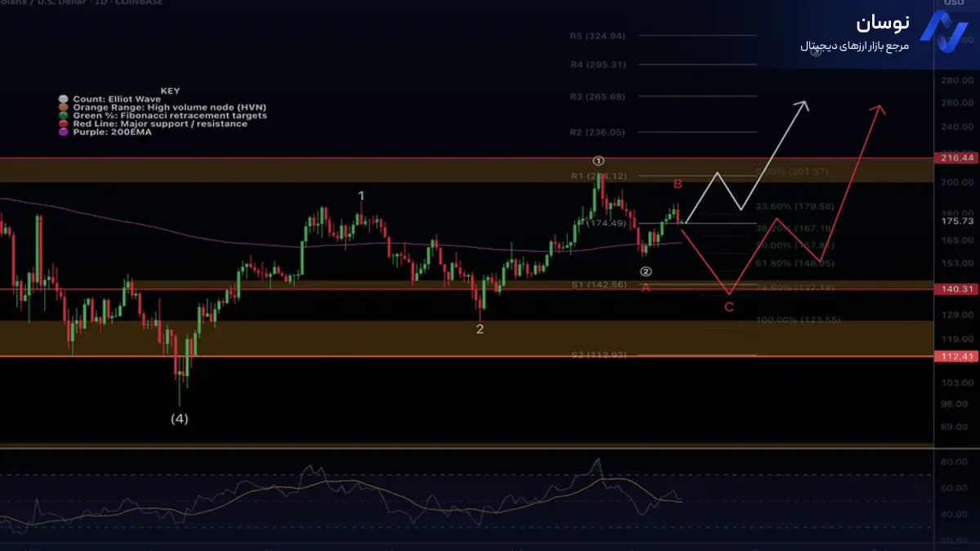Click the red C wave label
The image size is (980, 551).
click(729, 307)
